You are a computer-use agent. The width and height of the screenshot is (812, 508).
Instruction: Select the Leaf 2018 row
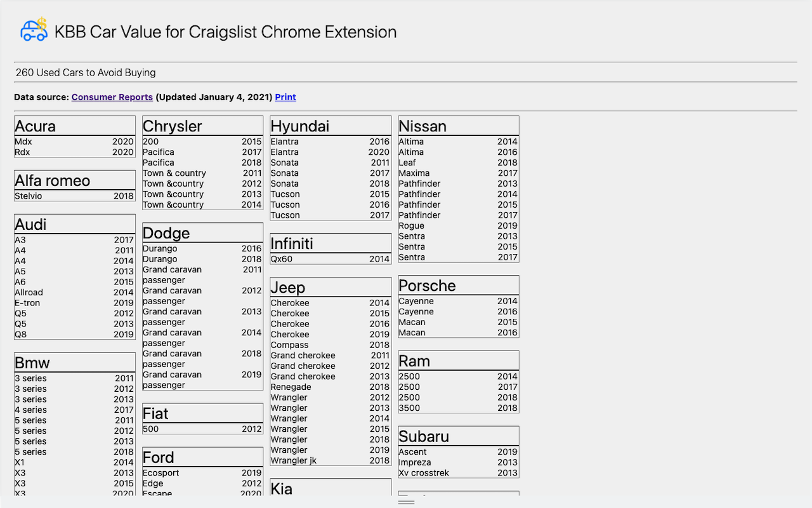459,163
